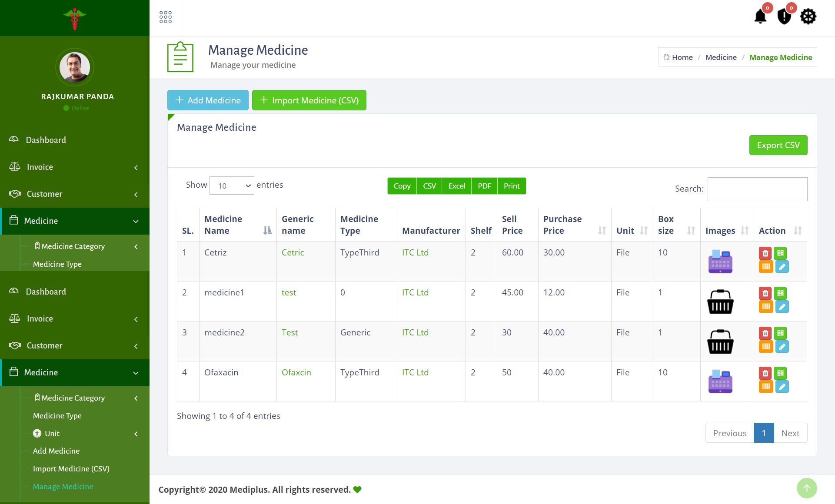The image size is (835, 504).
Task: Edit the Ofaxacin medicine entry
Action: click(782, 387)
